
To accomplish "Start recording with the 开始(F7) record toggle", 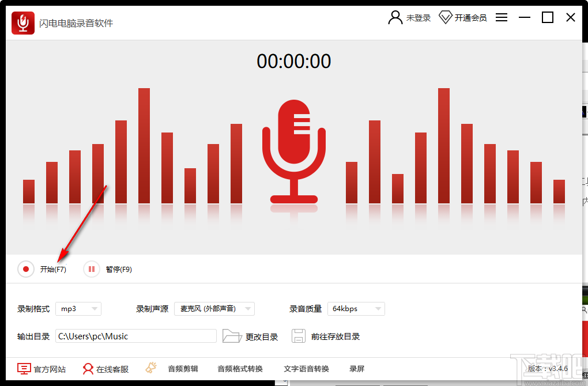I will click(x=25, y=268).
